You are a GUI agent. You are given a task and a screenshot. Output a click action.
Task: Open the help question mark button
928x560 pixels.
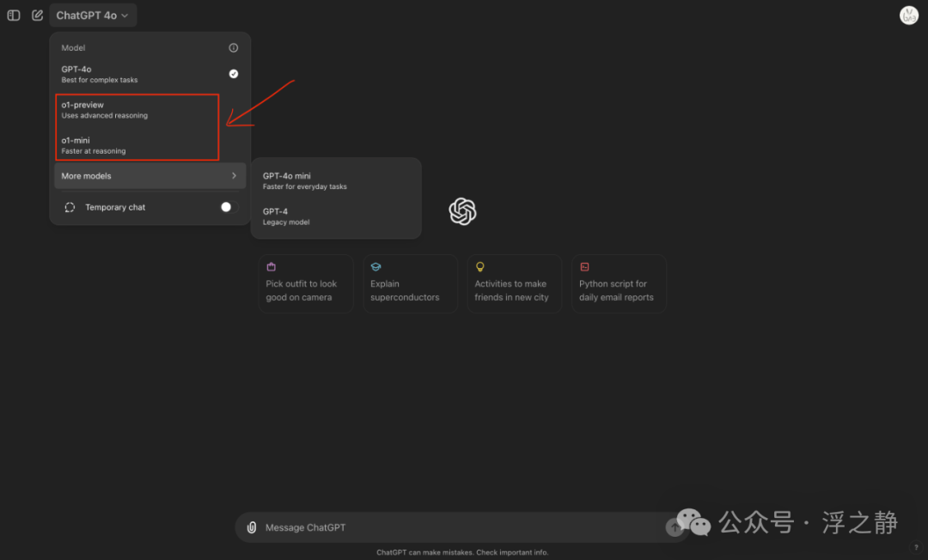click(x=916, y=548)
